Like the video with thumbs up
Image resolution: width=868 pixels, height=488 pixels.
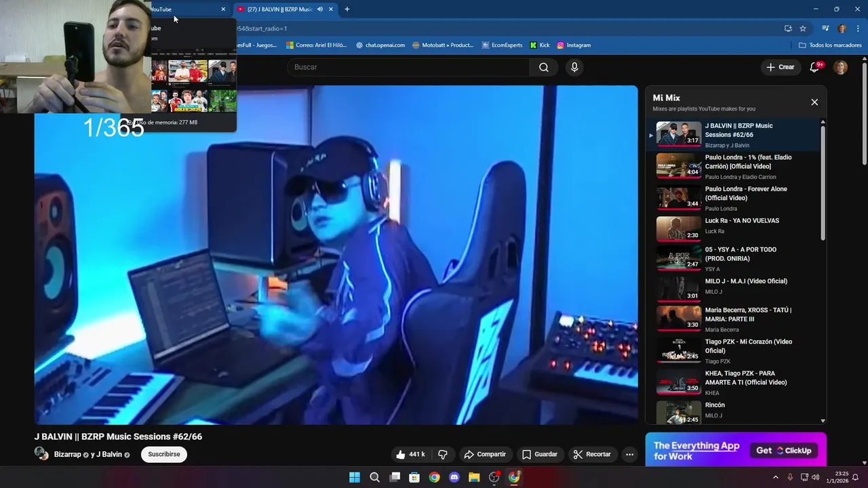tap(411, 454)
